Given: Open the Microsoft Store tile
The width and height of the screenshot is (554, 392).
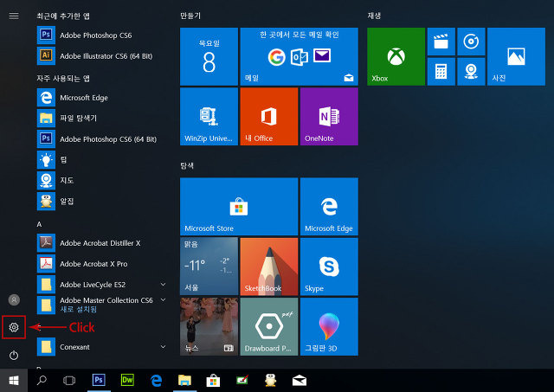Looking at the screenshot, I should coord(239,207).
